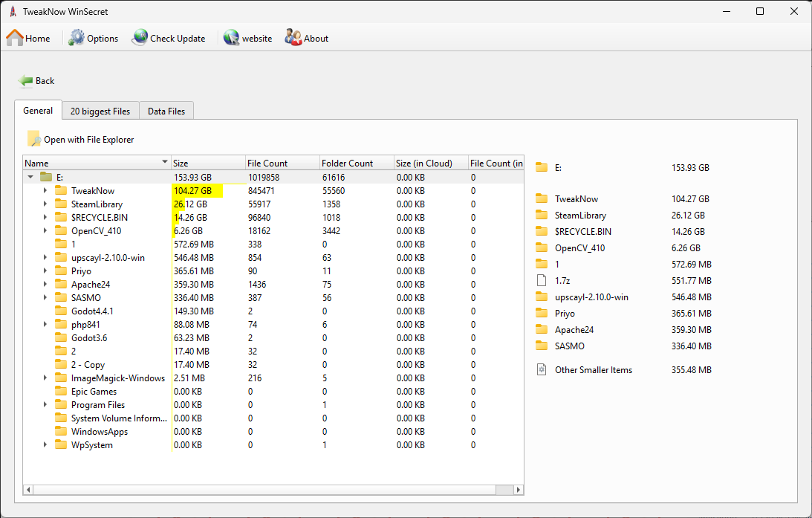Expand the php841 folder node
Image resolution: width=812 pixels, height=518 pixels.
pyautogui.click(x=45, y=324)
